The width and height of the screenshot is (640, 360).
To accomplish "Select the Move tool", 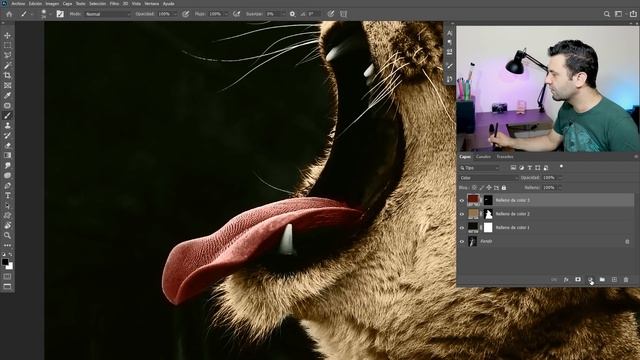I will tap(7, 36).
